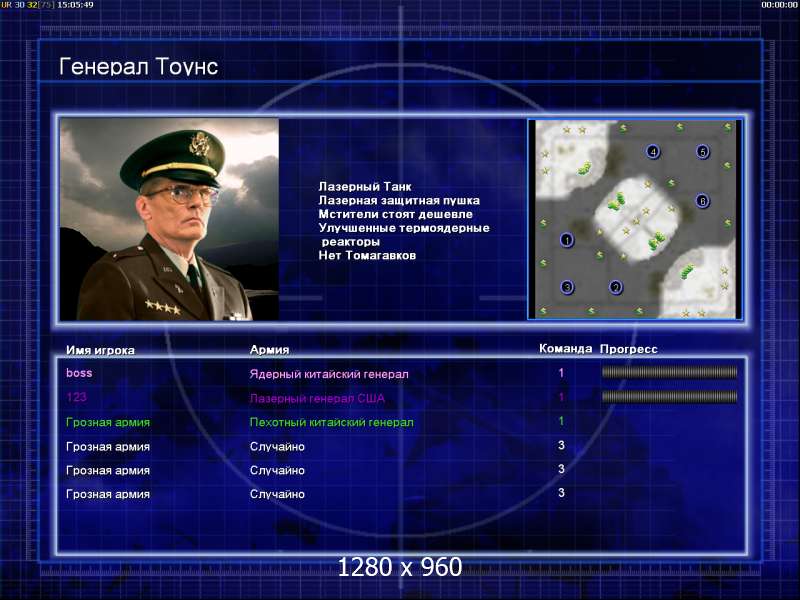Select the player name '123'
Viewport: 800px width, 600px height.
pyautogui.click(x=77, y=397)
